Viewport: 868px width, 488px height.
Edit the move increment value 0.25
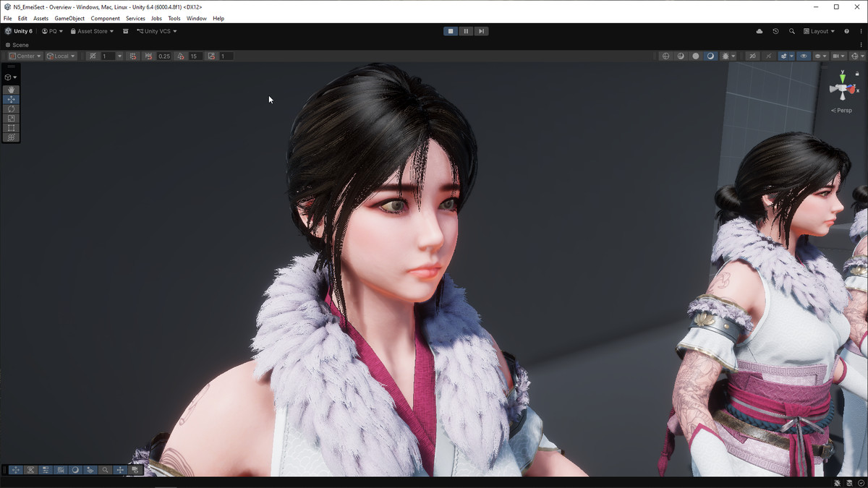[x=164, y=56]
